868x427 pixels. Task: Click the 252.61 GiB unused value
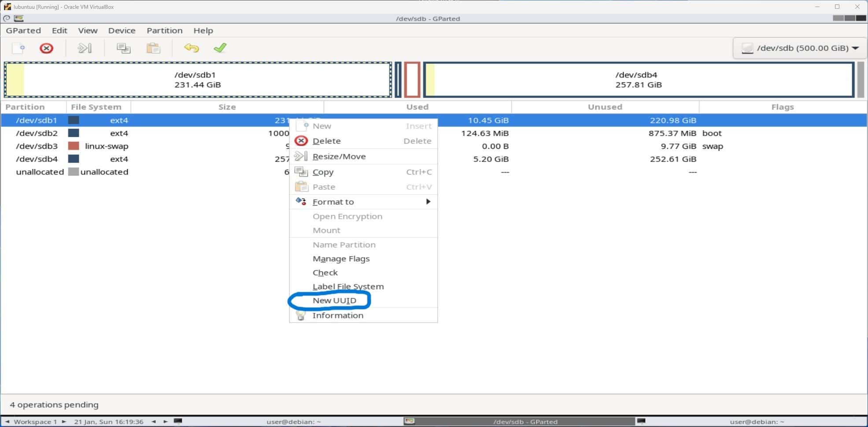(x=673, y=159)
